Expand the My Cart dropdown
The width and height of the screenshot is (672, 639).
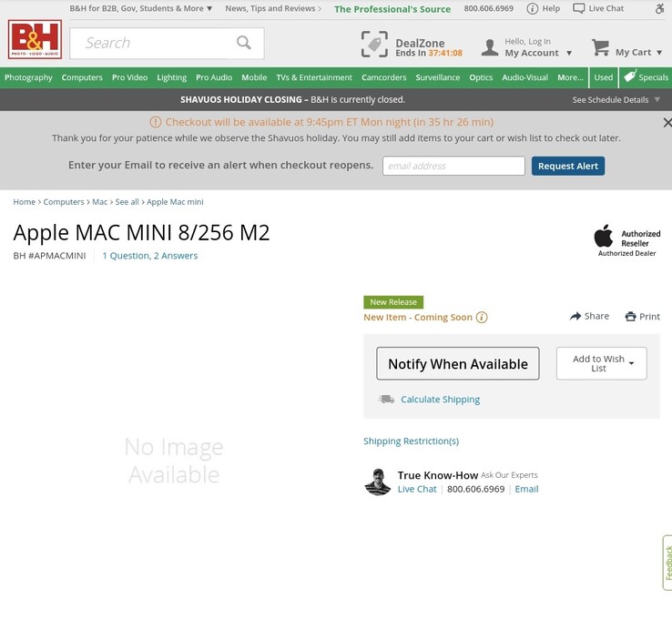tap(659, 53)
